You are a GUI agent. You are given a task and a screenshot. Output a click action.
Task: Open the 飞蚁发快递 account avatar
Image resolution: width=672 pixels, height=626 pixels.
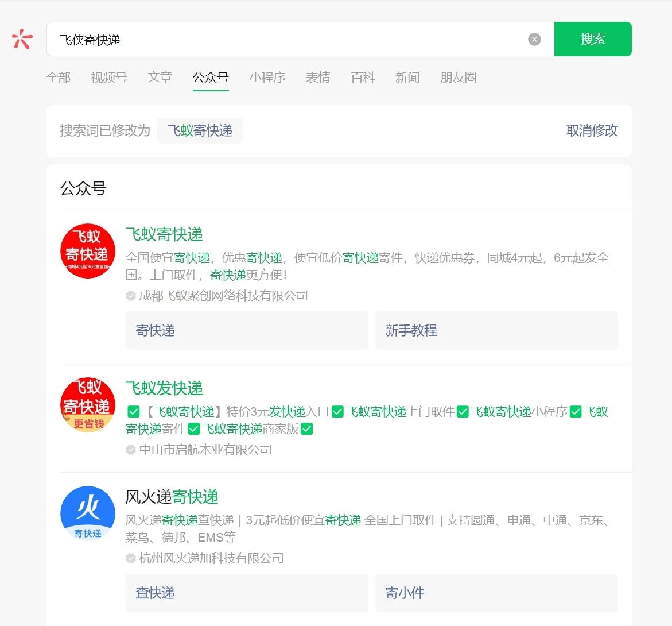point(88,405)
